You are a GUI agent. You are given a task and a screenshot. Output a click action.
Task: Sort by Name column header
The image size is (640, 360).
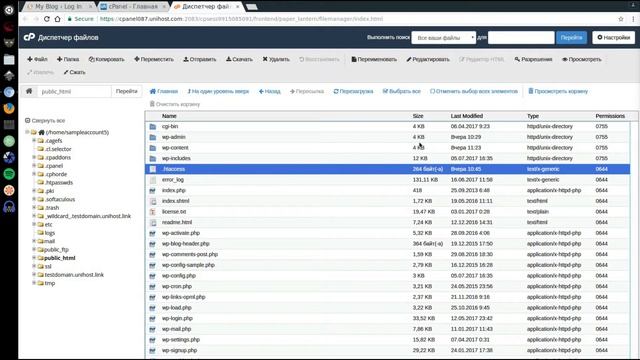click(x=169, y=116)
